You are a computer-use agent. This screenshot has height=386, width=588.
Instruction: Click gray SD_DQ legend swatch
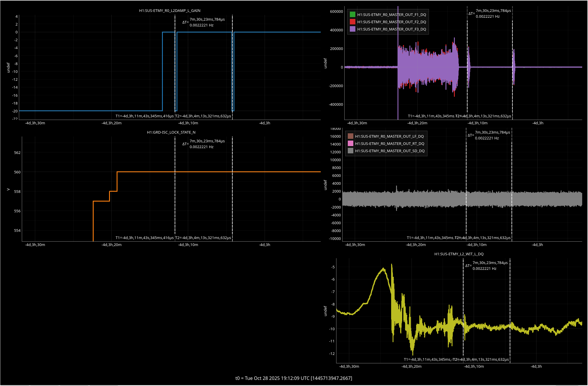350,151
